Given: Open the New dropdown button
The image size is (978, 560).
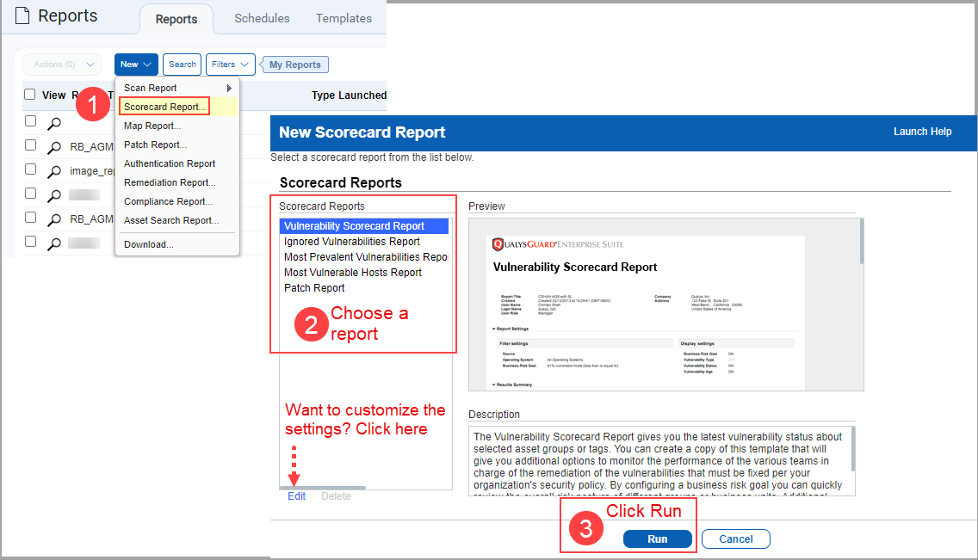Looking at the screenshot, I should coord(135,65).
